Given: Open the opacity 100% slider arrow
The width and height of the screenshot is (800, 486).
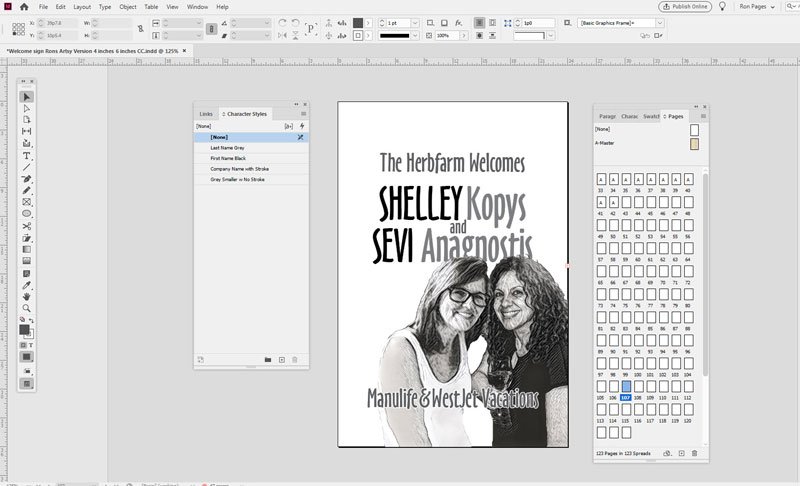Looking at the screenshot, I should click(x=463, y=36).
